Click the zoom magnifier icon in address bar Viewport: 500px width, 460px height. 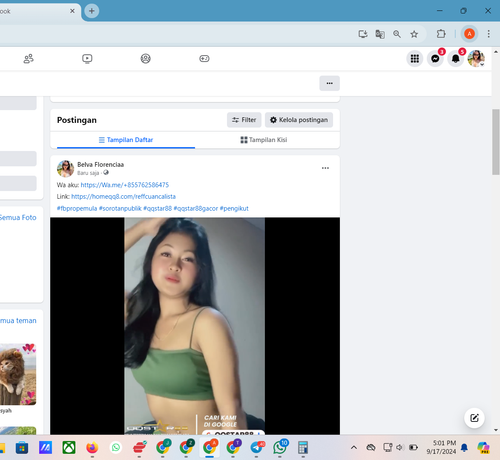(397, 34)
